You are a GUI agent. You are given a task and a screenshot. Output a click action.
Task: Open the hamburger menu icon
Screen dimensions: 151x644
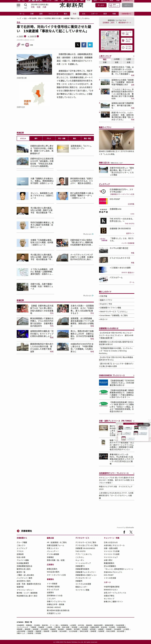click(18, 5)
